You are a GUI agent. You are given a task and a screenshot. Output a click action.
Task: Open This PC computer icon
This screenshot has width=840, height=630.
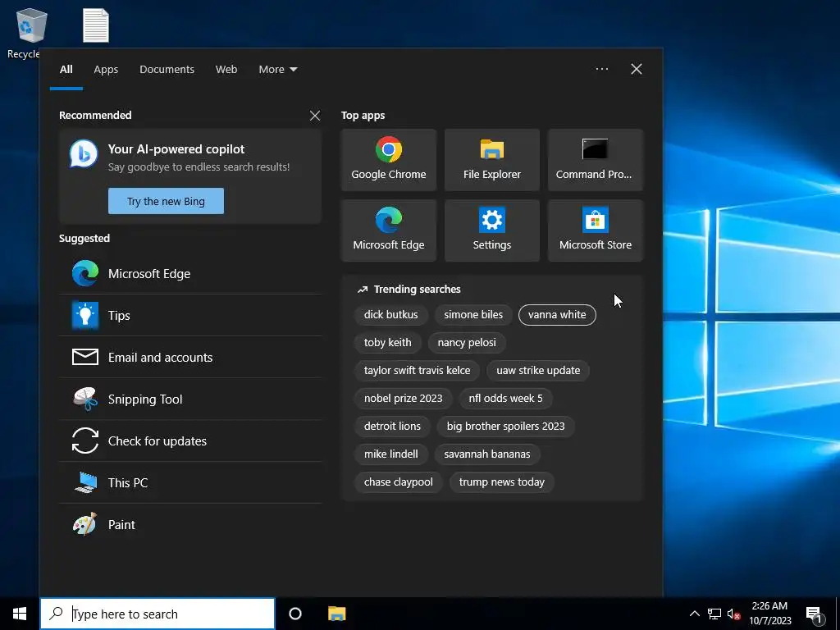coord(85,482)
